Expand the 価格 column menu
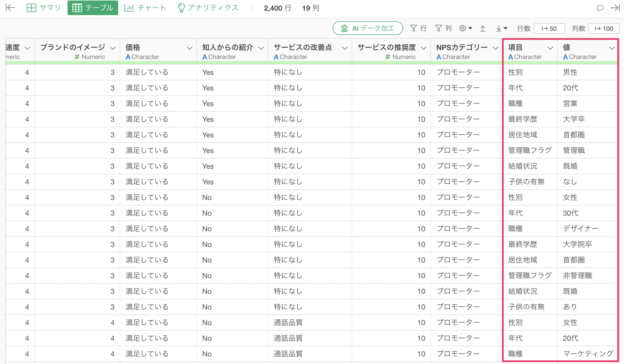This screenshot has width=624, height=364. (x=190, y=48)
